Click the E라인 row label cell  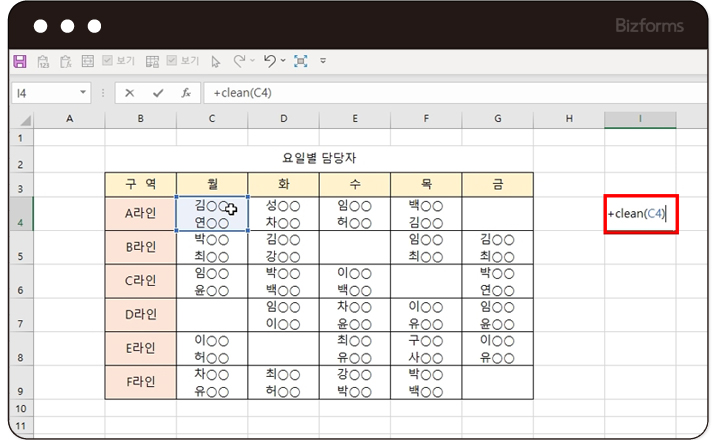pos(140,349)
